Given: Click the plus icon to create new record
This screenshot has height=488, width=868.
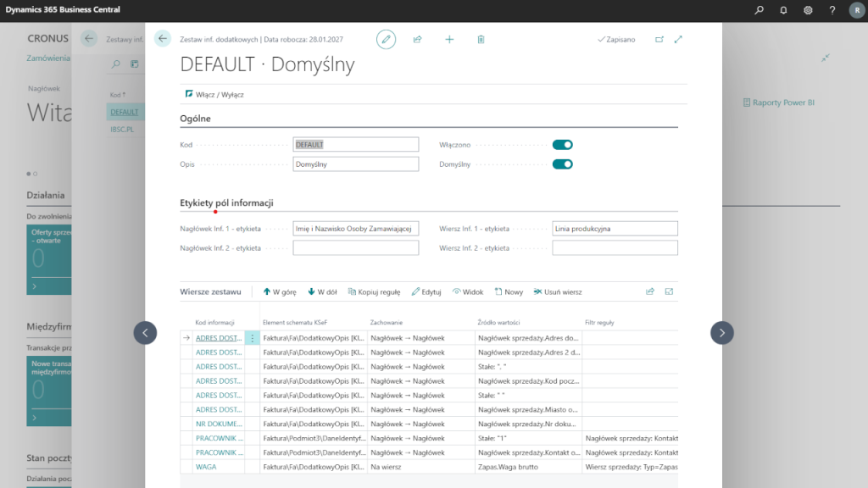Looking at the screenshot, I should (x=449, y=39).
